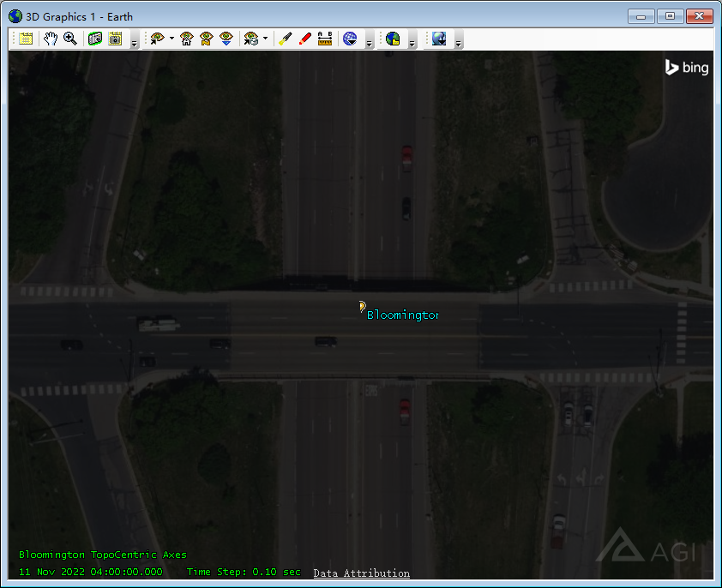The image size is (722, 588).
Task: Click the globe icon with yellow note overlay
Action: click(x=393, y=39)
